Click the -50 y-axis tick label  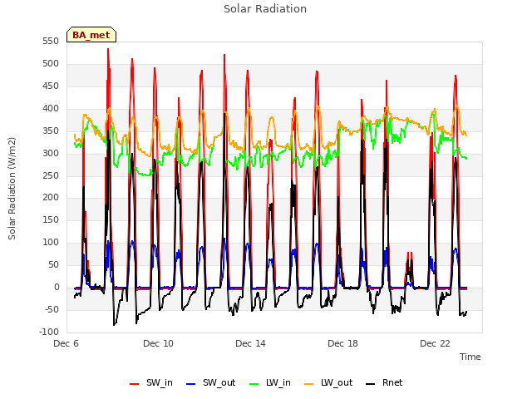tap(52, 309)
